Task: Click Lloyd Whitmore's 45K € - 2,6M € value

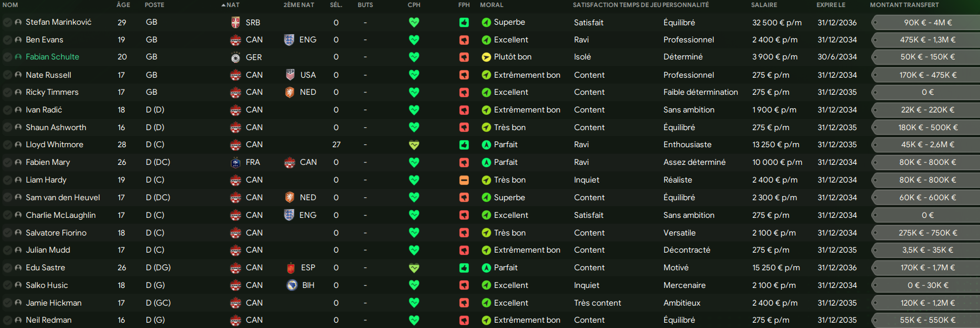Action: coord(928,145)
